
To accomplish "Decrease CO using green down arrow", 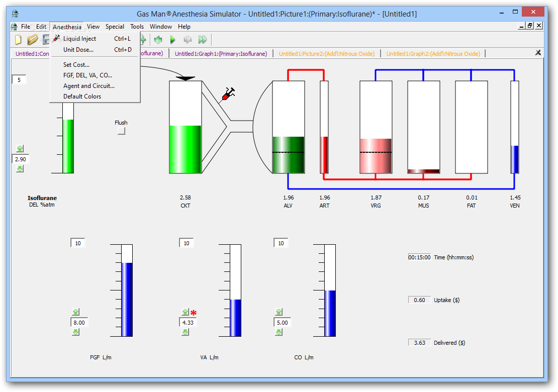I will click(x=278, y=332).
